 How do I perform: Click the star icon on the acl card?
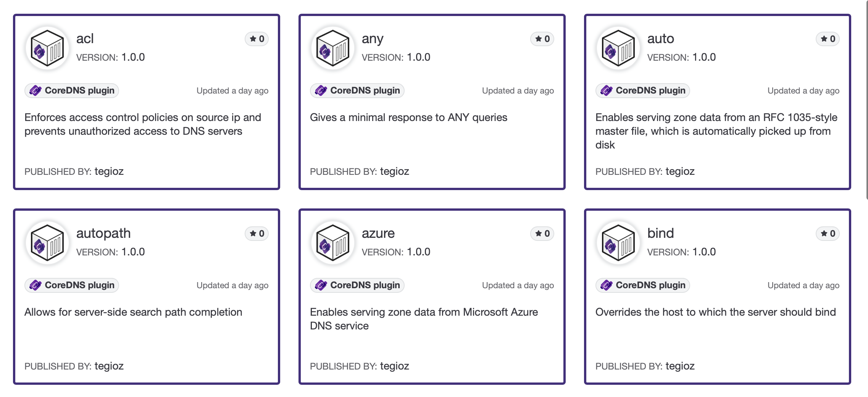[253, 39]
